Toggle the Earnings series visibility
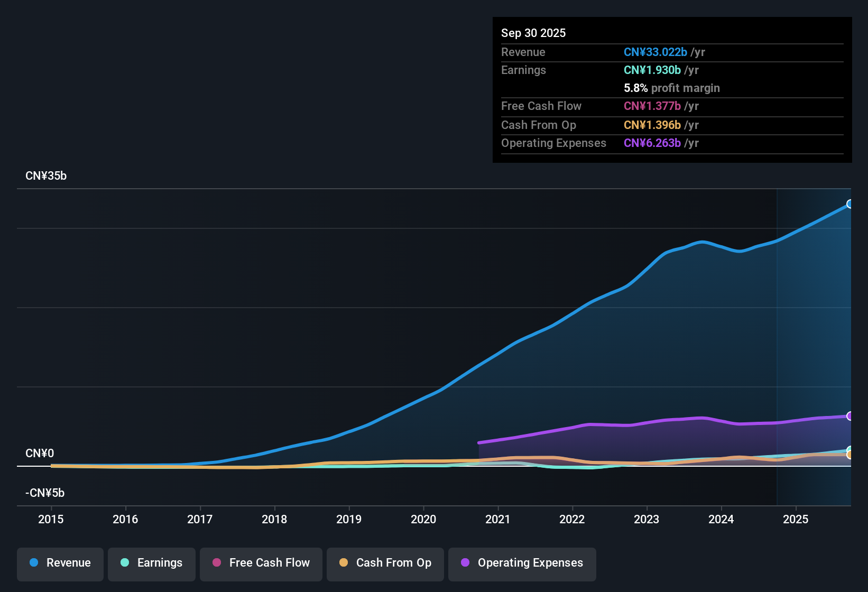This screenshot has width=868, height=592. (x=152, y=563)
